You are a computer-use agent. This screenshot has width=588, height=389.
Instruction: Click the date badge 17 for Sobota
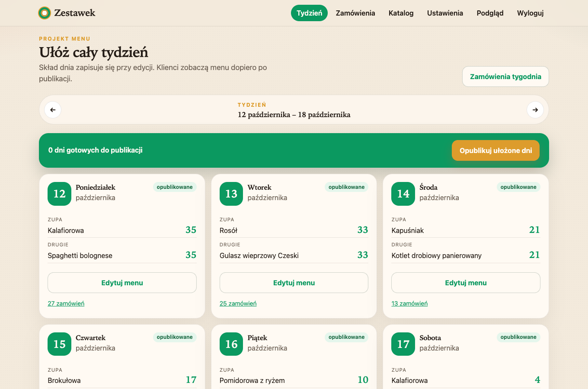(403, 344)
